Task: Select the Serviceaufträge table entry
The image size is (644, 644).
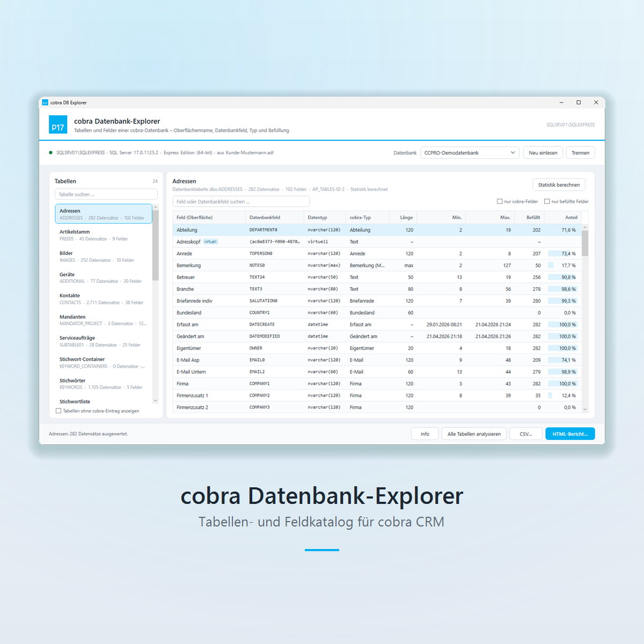Action: point(104,341)
